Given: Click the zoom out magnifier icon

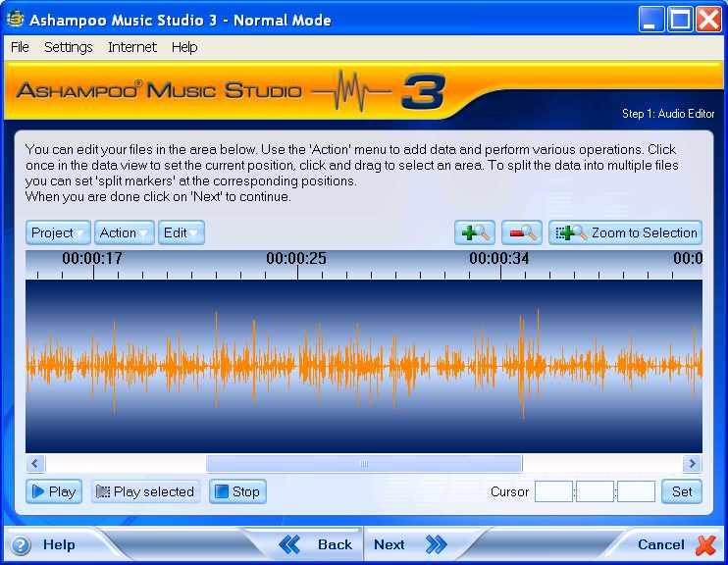Looking at the screenshot, I should pos(522,232).
